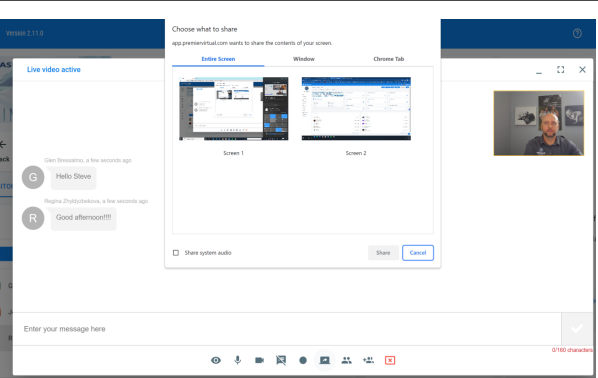This screenshot has height=378, width=598.
Task: Toggle the eye visibility icon in the video toolbar
Action: coord(216,360)
